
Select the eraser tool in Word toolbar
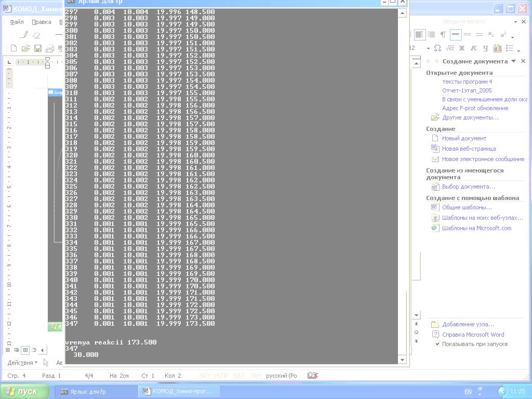click(36, 35)
